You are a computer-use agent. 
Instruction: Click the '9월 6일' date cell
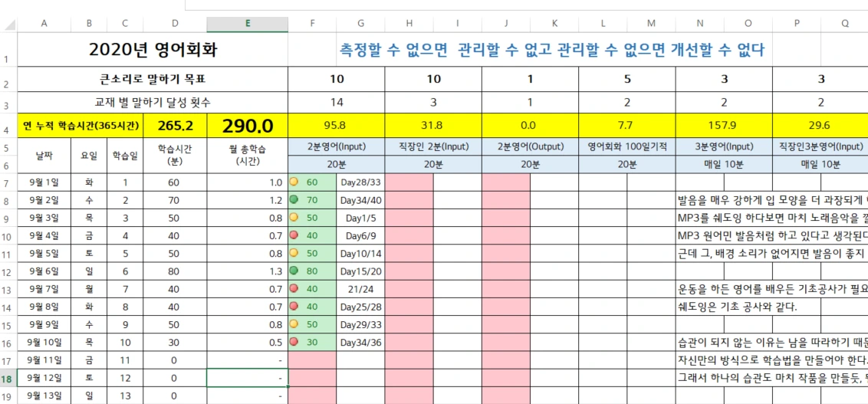44,271
